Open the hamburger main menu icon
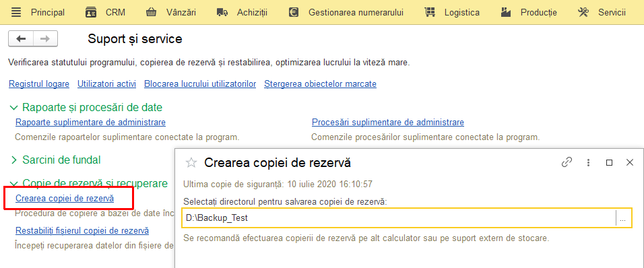644x268 pixels. pyautogui.click(x=16, y=12)
